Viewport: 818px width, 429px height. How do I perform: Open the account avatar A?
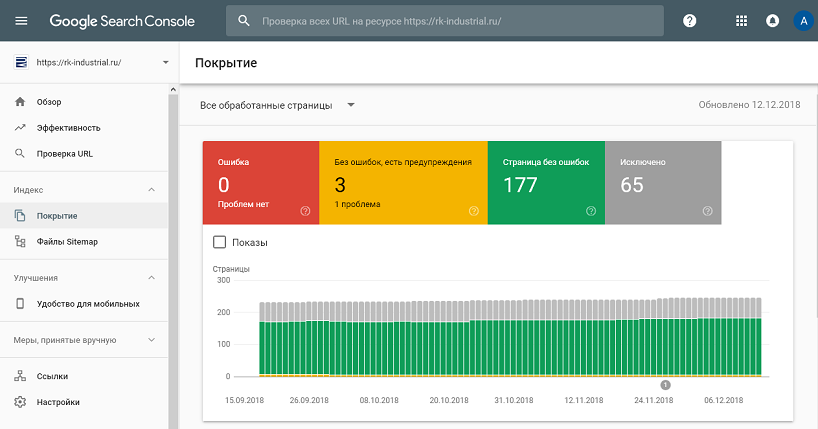[804, 21]
